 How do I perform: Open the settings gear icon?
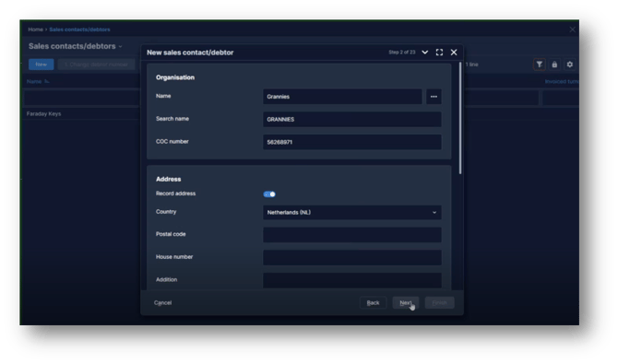[569, 65]
